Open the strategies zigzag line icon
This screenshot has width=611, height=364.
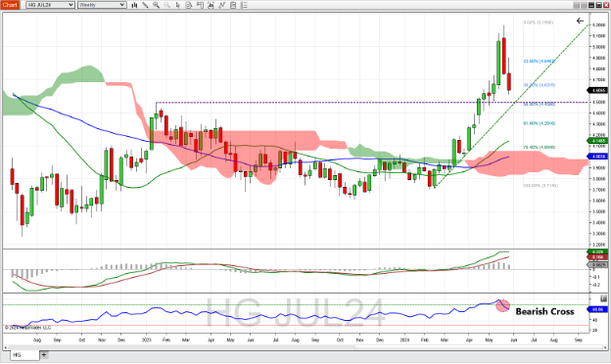click(222, 5)
